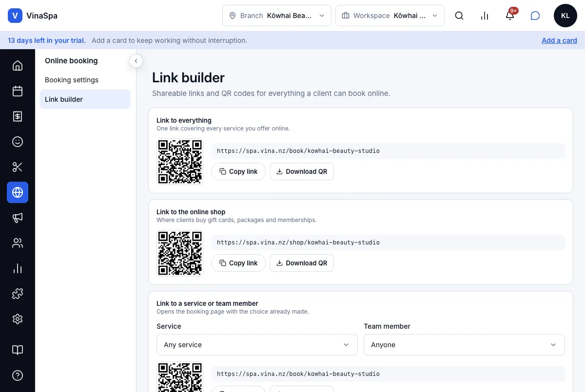This screenshot has height=392, width=585.
Task: Click the service link URL below Service dropdown
Action: point(388,374)
